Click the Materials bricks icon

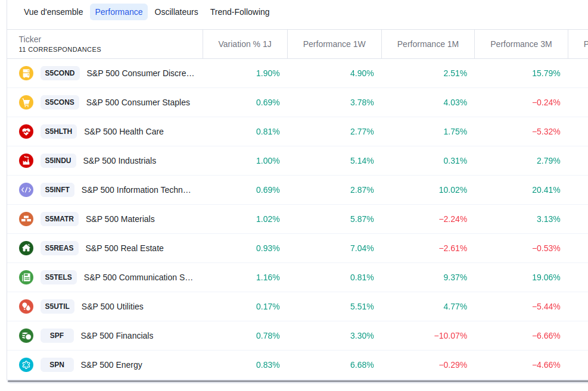click(x=26, y=219)
